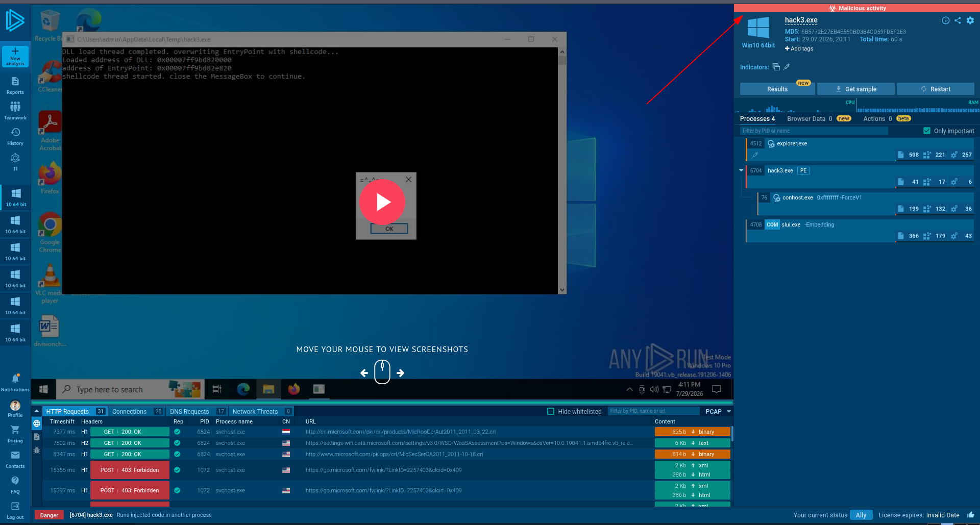Screen dimensions: 980x525
Task: Click the Filter by PID, name or url field
Action: pos(654,411)
